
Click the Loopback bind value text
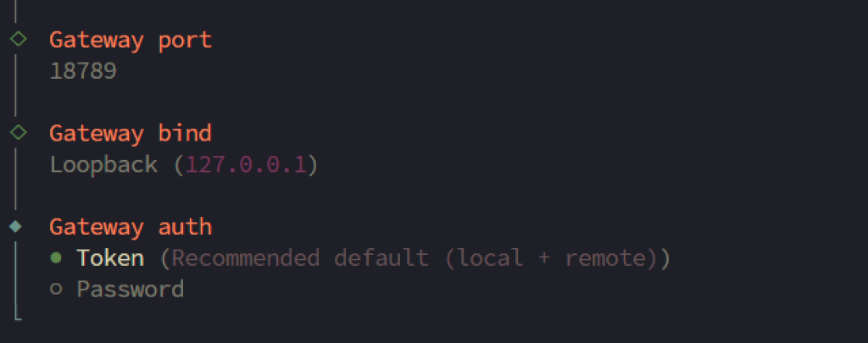pos(103,165)
